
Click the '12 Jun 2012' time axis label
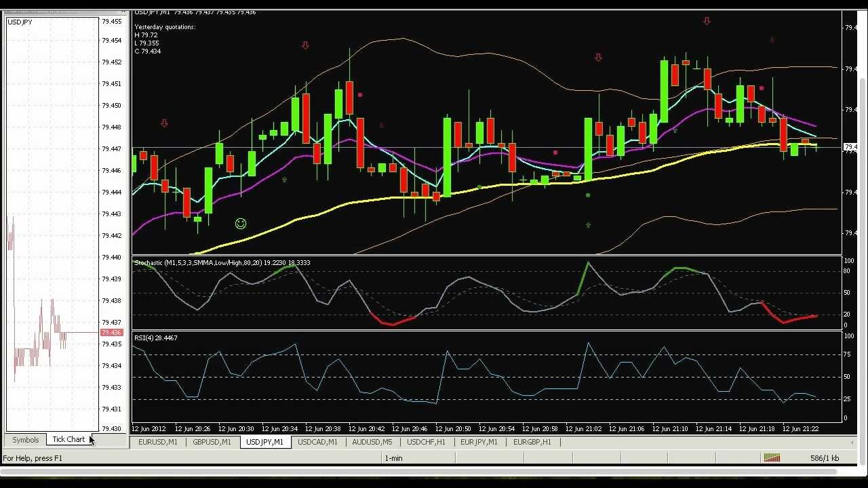pyautogui.click(x=149, y=429)
